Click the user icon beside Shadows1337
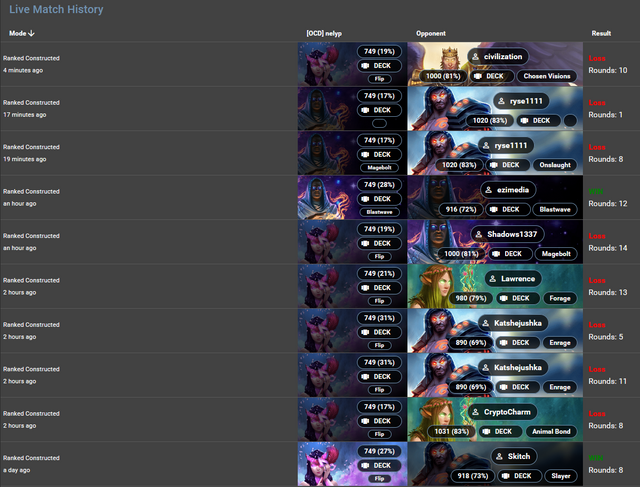Image resolution: width=640 pixels, height=487 pixels. pos(478,234)
